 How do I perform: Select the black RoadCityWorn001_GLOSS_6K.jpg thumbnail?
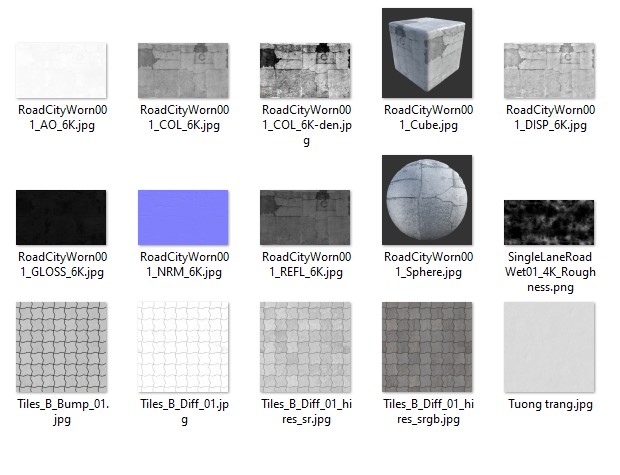(x=61, y=218)
